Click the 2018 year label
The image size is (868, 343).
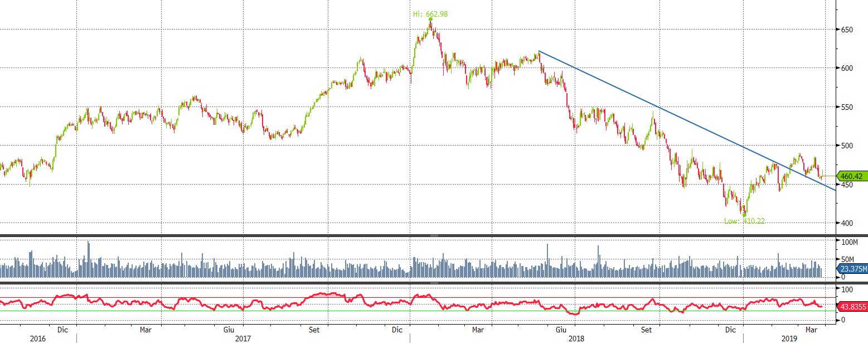tap(576, 339)
